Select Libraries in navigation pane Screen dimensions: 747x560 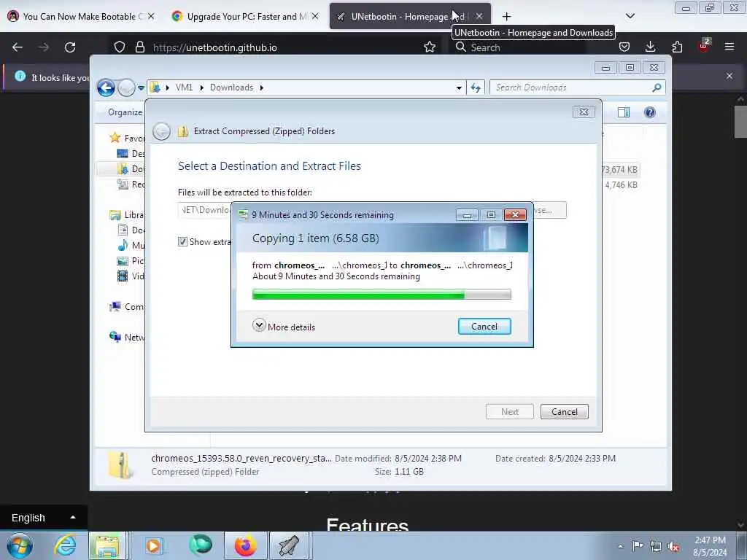click(127, 215)
